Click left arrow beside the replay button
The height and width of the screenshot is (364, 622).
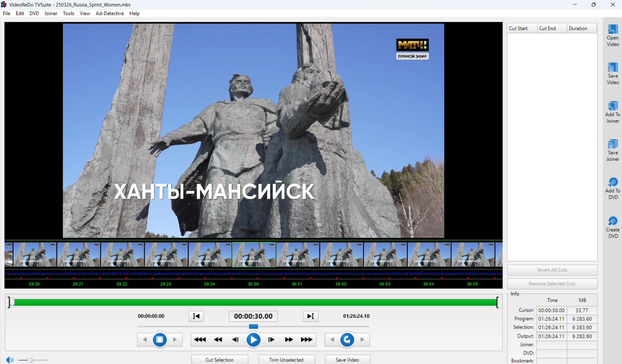[x=332, y=340]
